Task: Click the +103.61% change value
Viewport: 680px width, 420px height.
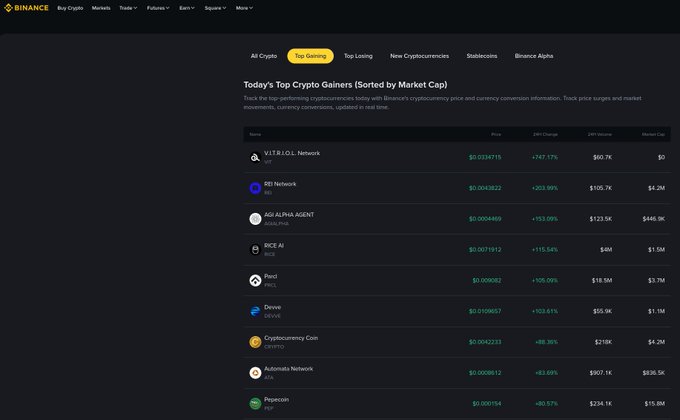Action: click(x=545, y=311)
